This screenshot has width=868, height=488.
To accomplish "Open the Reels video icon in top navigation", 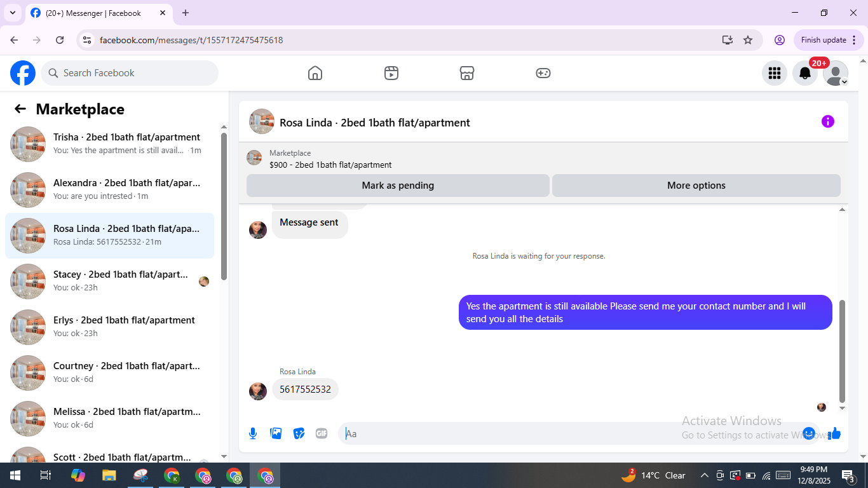I will pos(391,73).
